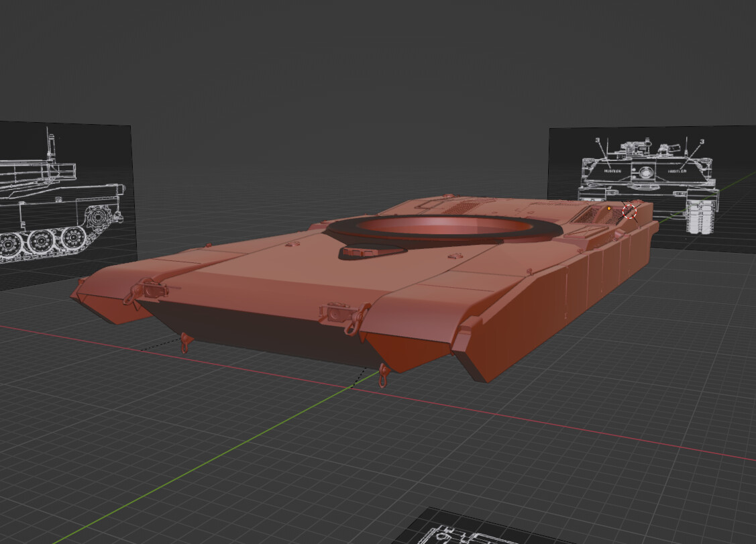Select the orange object origin dot

[609, 209]
